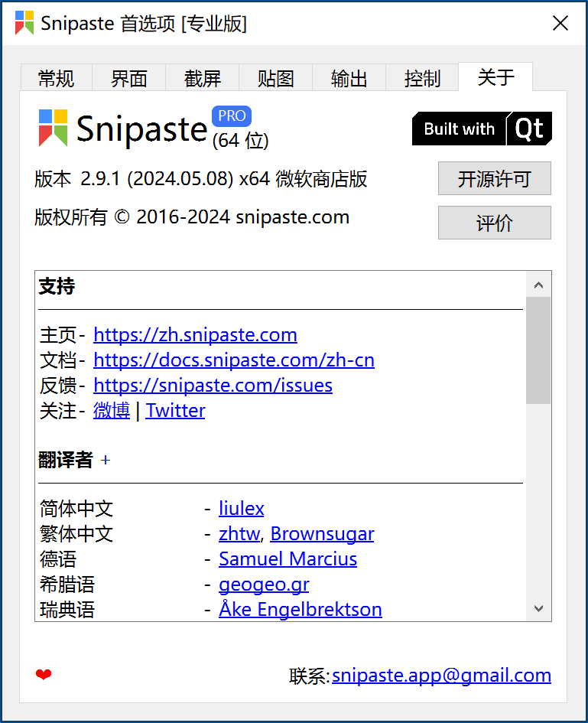Click the 文档 label
This screenshot has height=723, width=588.
pos(58,360)
